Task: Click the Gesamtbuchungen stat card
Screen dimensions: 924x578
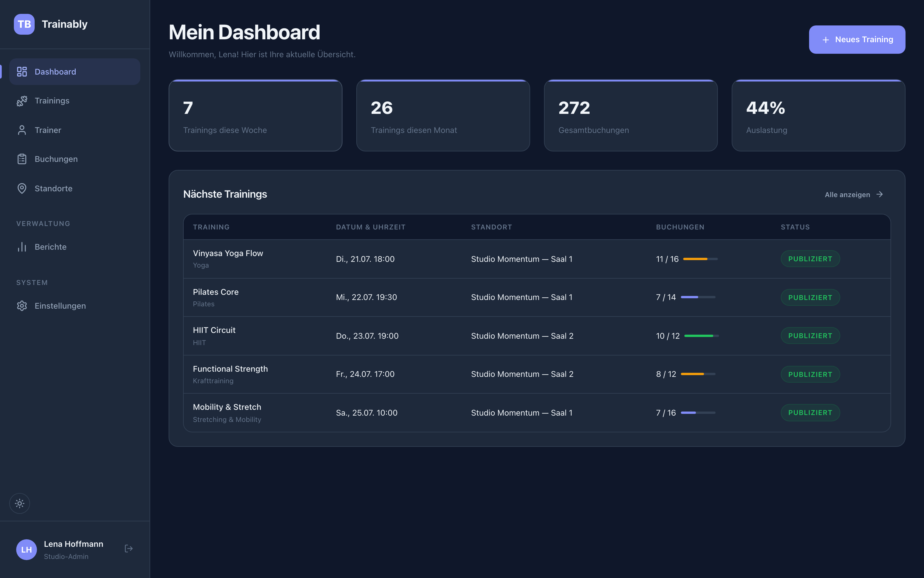Action: click(x=631, y=115)
